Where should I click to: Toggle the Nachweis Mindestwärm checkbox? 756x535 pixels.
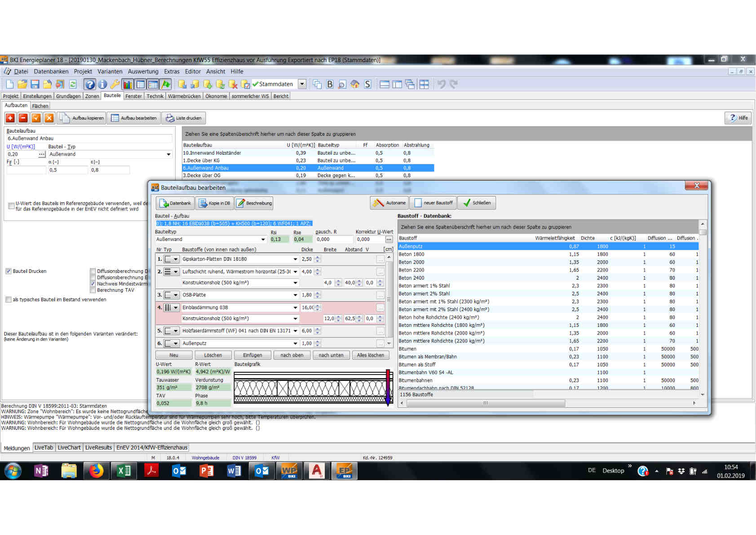pos(93,284)
